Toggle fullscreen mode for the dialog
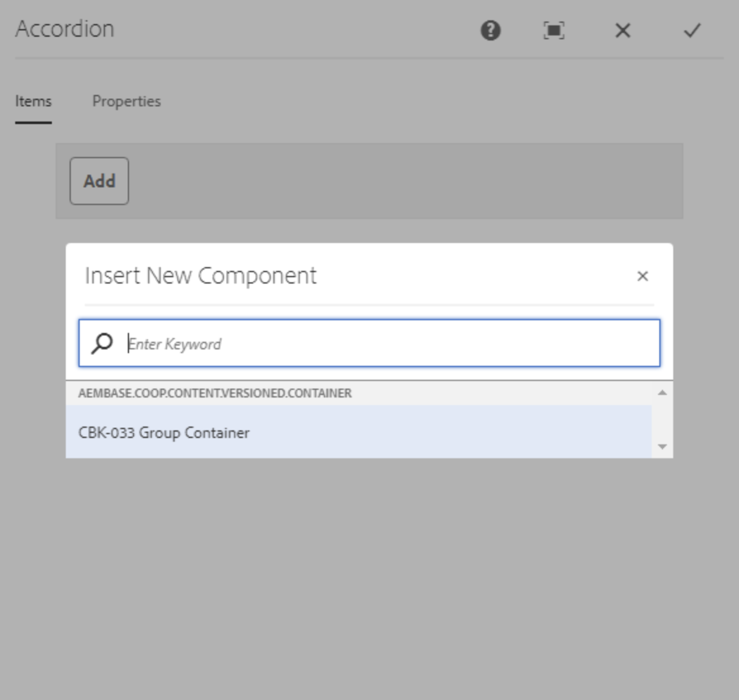The image size is (739, 700). tap(554, 30)
